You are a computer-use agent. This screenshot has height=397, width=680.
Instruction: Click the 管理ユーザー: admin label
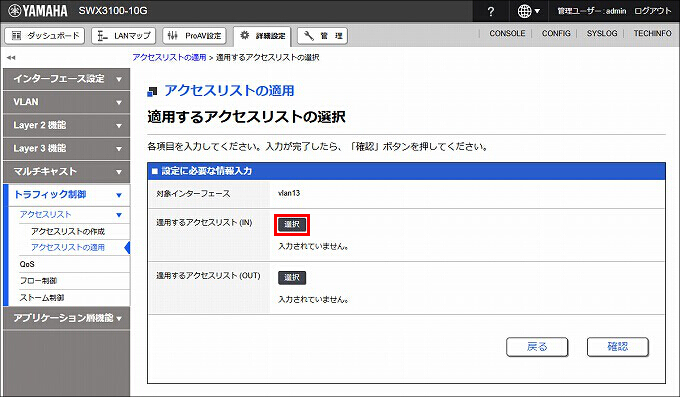click(x=592, y=11)
